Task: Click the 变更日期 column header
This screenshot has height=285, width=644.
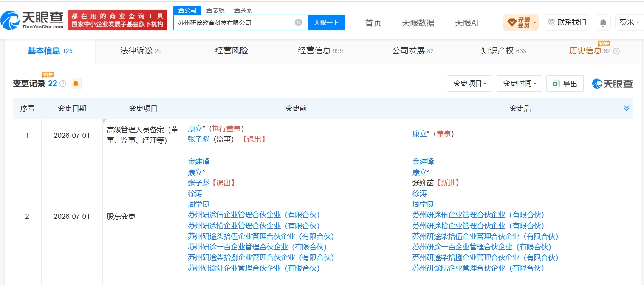Action: (x=72, y=108)
